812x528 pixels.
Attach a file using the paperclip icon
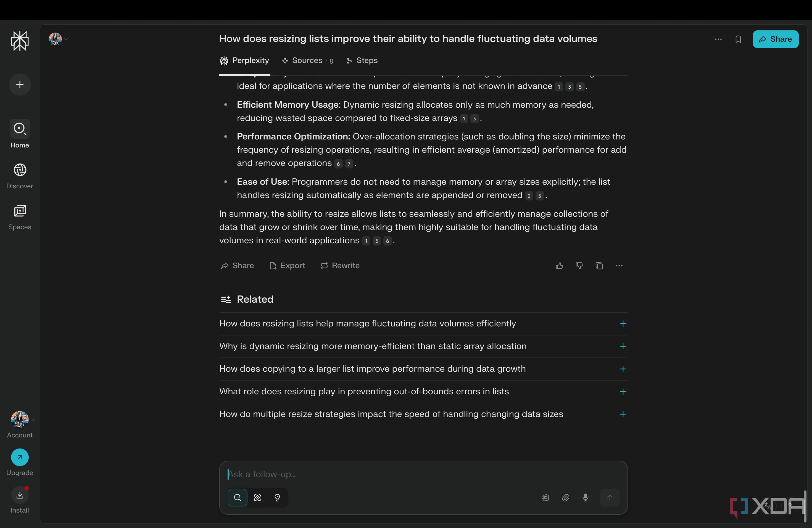tap(565, 498)
